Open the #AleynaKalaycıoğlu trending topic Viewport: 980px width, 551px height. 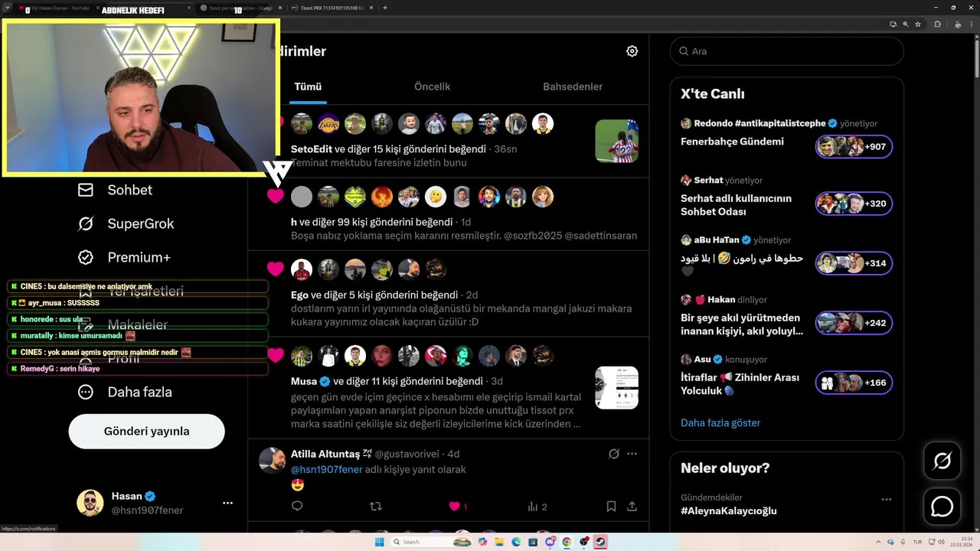tap(728, 510)
